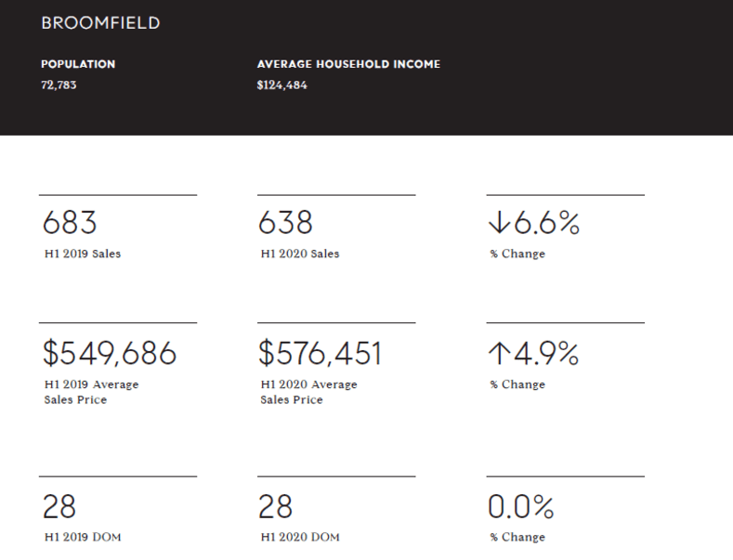
Task: Click % Change label under 6.6%
Action: pos(517,254)
